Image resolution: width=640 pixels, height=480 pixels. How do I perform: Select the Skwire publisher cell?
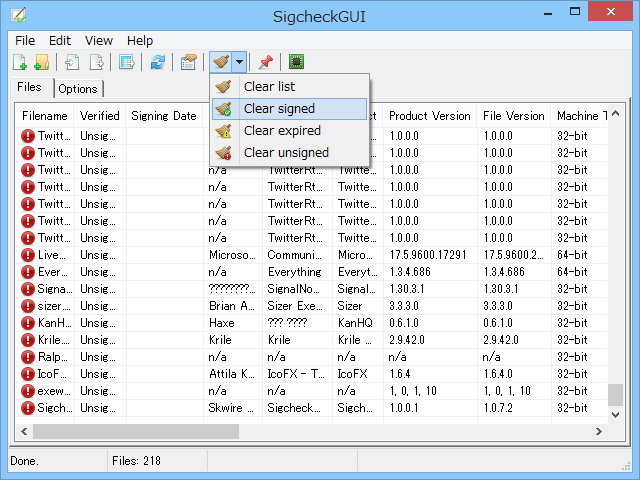pyautogui.click(x=231, y=408)
